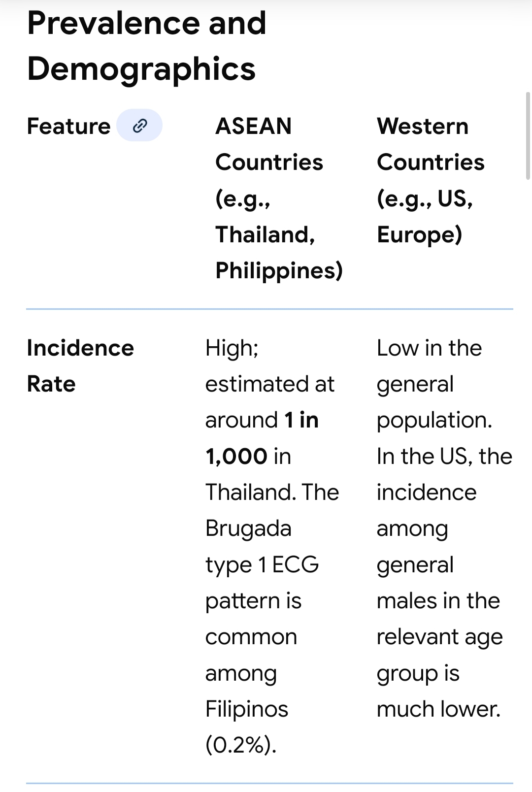Click the "Prevalence and Demographics" heading
The image size is (532, 792).
[x=147, y=45]
